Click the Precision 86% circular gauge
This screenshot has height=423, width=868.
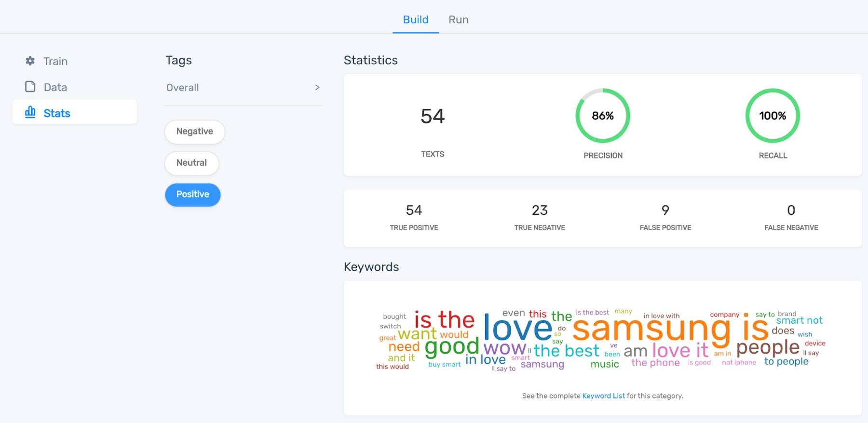coord(602,116)
